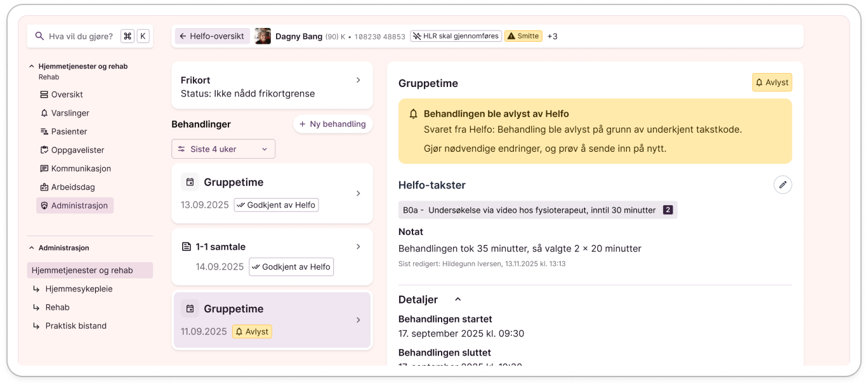The height and width of the screenshot is (386, 868).
Task: Open Varslinger in the sidebar
Action: [x=70, y=113]
